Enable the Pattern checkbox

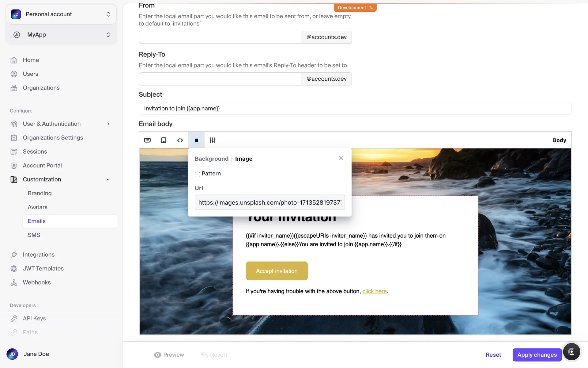[198, 174]
